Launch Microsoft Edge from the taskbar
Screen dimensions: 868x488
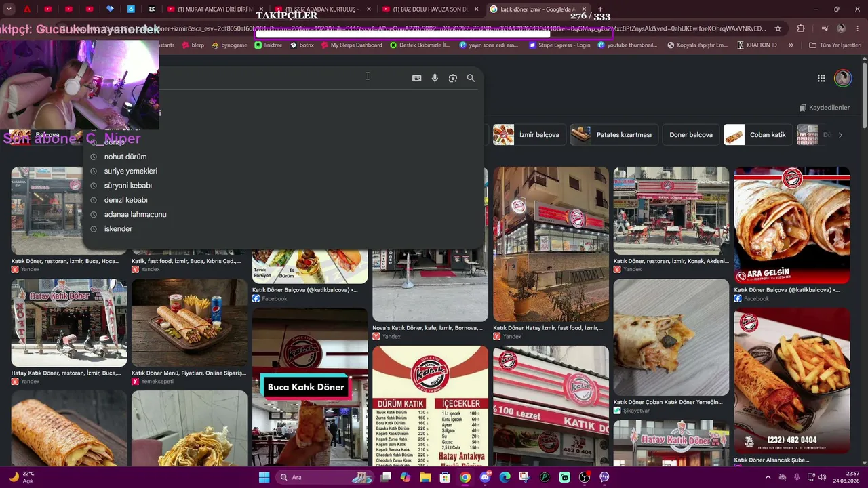coord(505,477)
